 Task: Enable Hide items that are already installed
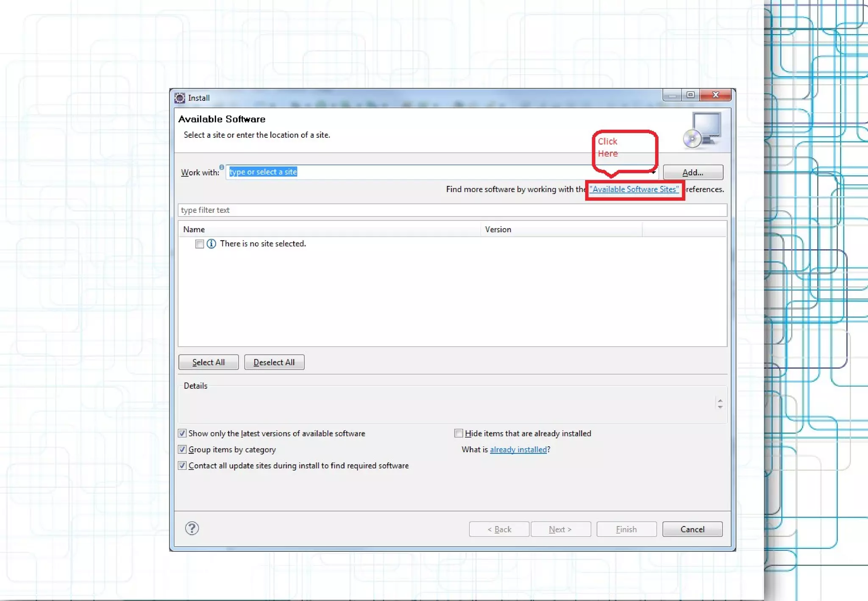point(458,433)
